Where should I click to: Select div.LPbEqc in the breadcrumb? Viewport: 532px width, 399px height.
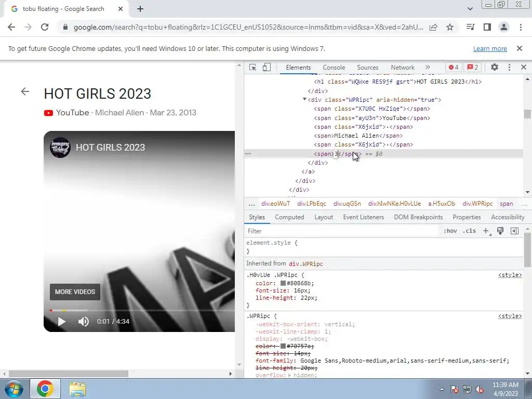(312, 204)
